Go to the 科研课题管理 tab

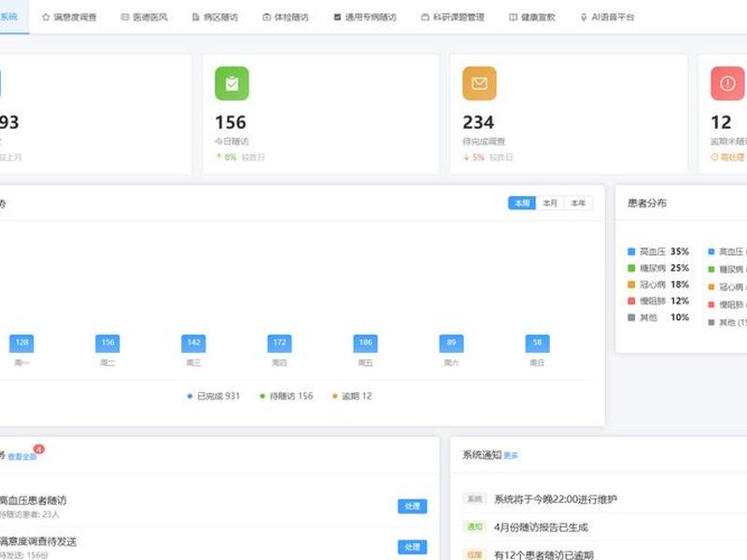453,17
